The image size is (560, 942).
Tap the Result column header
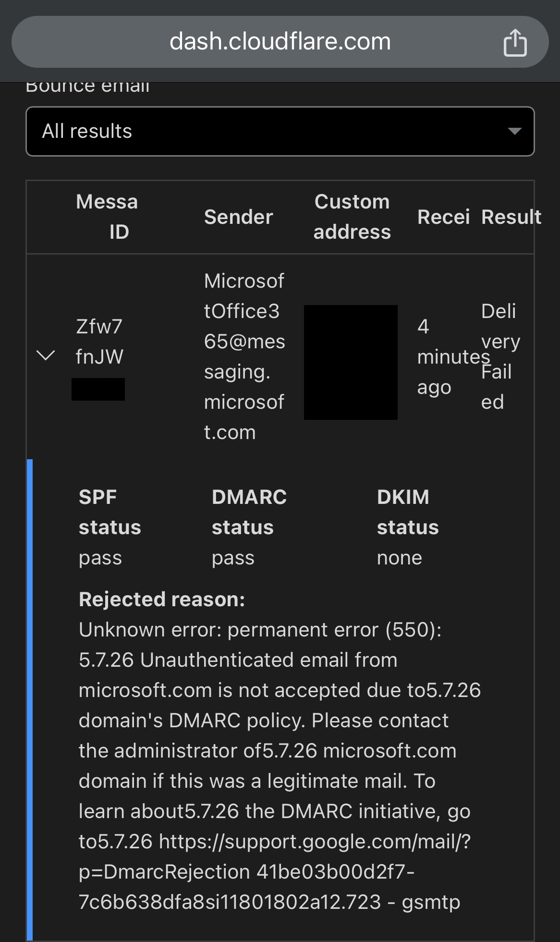tap(511, 216)
